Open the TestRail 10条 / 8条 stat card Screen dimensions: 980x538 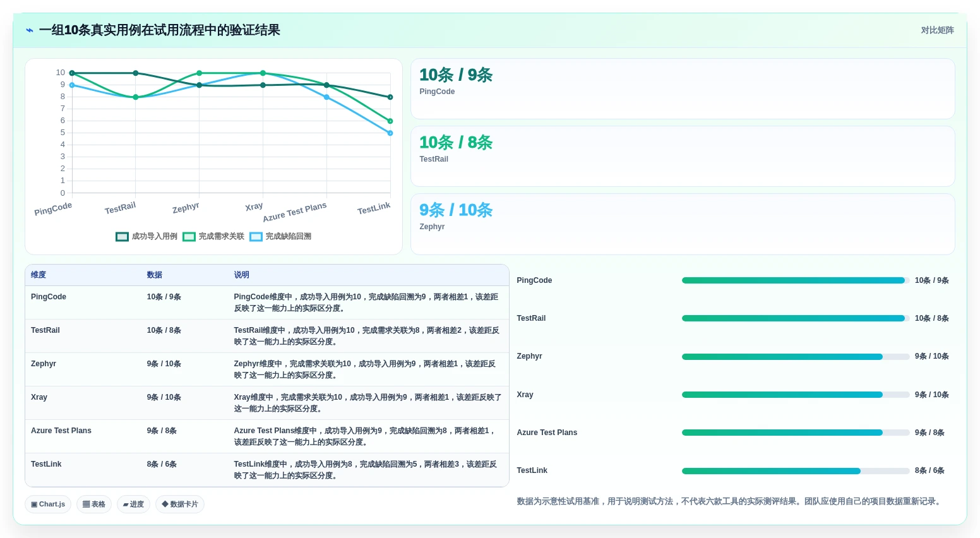coord(683,157)
